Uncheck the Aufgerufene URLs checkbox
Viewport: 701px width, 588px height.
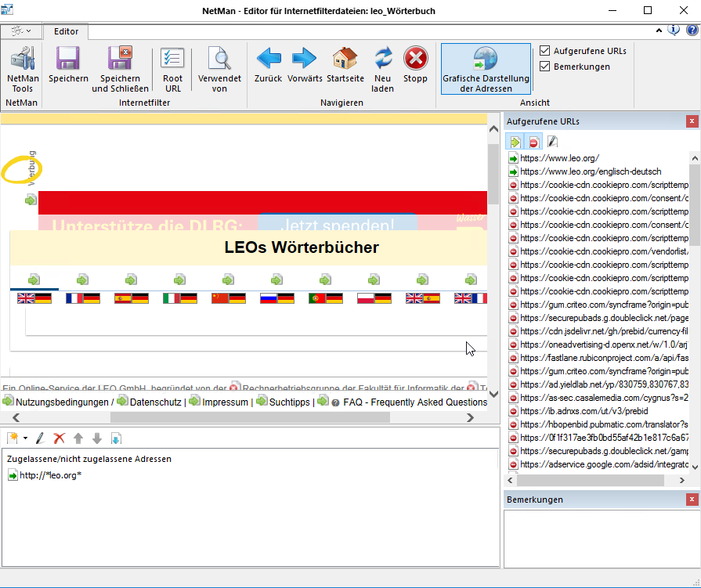[545, 51]
